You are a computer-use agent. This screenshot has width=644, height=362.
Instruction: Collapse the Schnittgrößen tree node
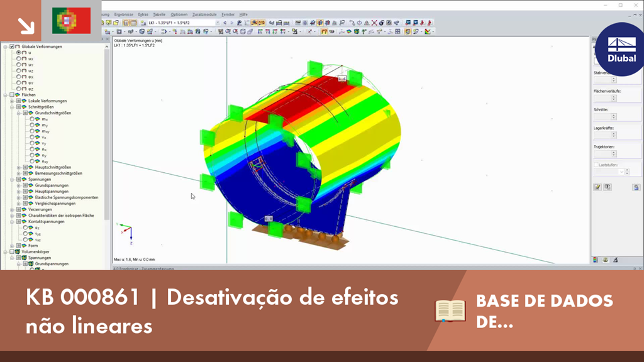(x=12, y=107)
